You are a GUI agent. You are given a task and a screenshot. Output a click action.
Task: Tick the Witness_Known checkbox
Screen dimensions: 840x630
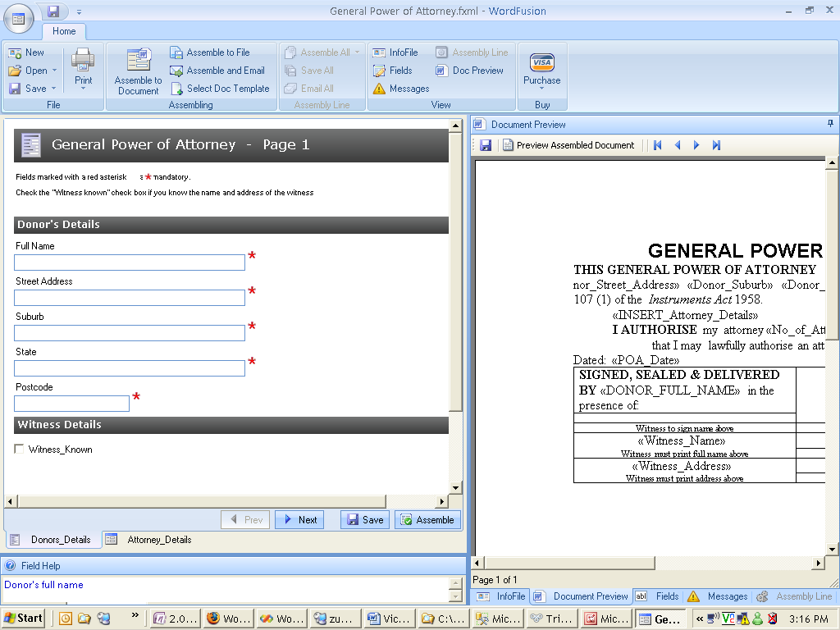[x=20, y=449]
